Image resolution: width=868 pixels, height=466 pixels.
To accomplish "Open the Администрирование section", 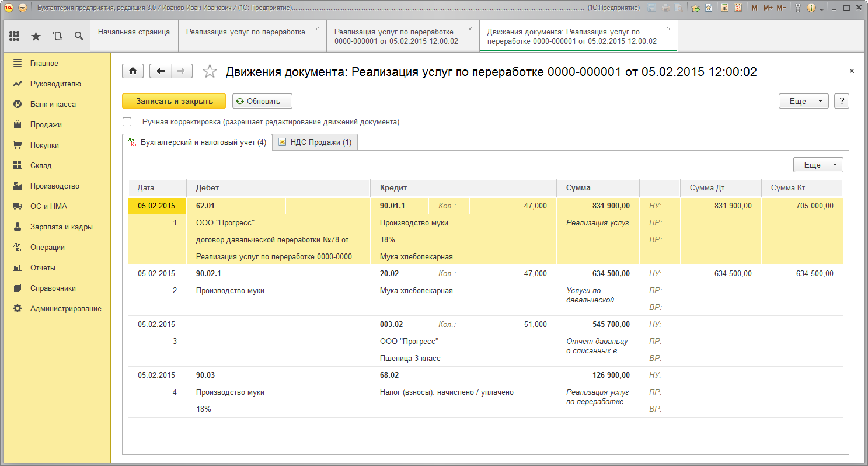I will pyautogui.click(x=55, y=308).
